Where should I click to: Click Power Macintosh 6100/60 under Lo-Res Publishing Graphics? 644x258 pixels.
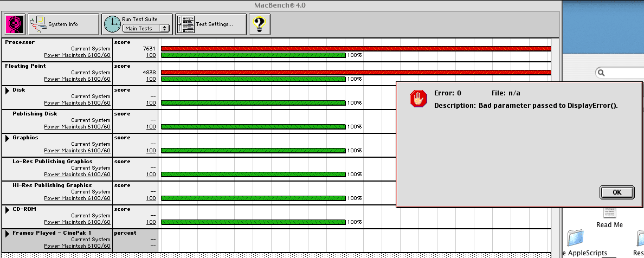click(77, 174)
